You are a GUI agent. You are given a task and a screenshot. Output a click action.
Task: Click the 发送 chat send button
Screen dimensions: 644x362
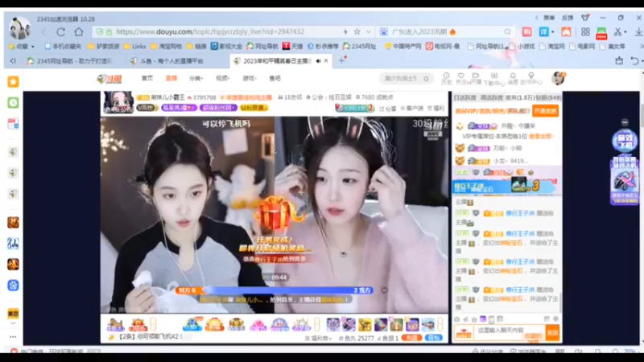pyautogui.click(x=553, y=333)
